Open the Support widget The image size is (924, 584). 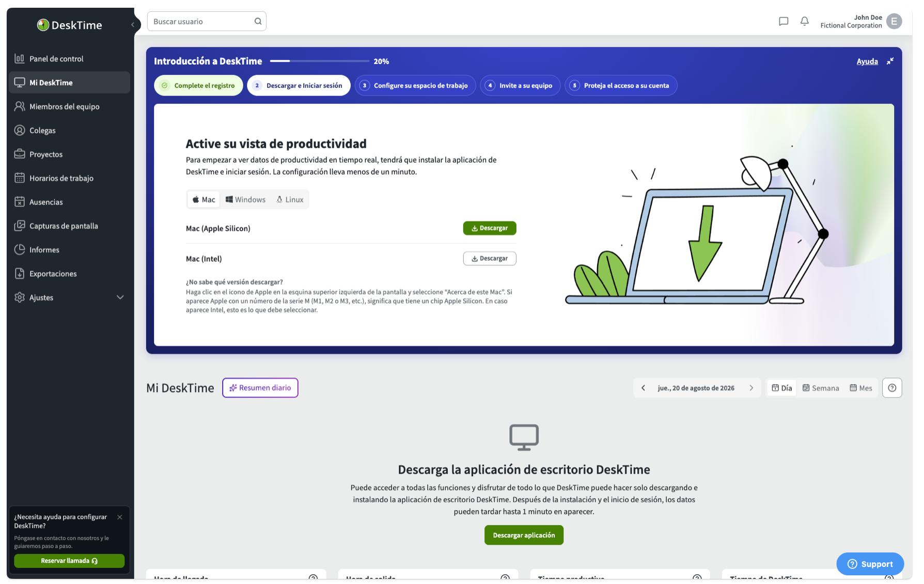coord(870,564)
